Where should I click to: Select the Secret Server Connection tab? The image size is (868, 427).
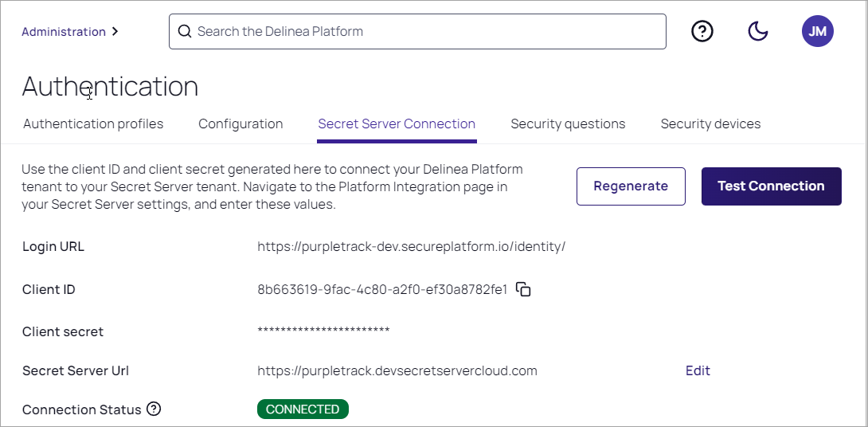click(x=397, y=124)
